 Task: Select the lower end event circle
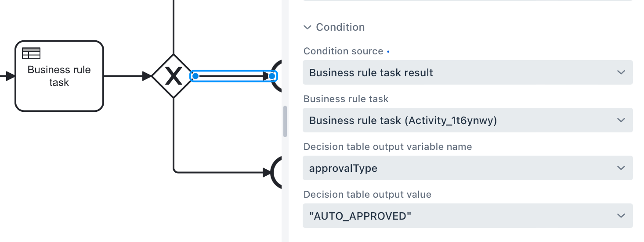278,172
